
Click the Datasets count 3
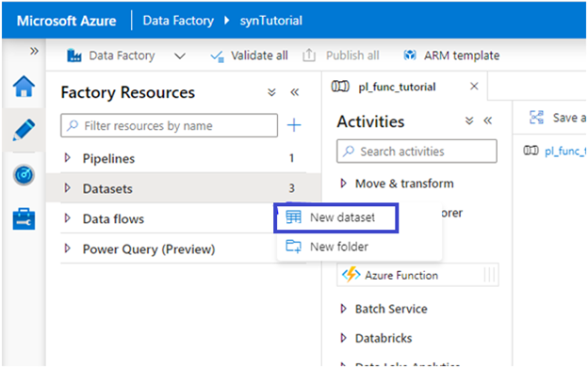coord(291,188)
